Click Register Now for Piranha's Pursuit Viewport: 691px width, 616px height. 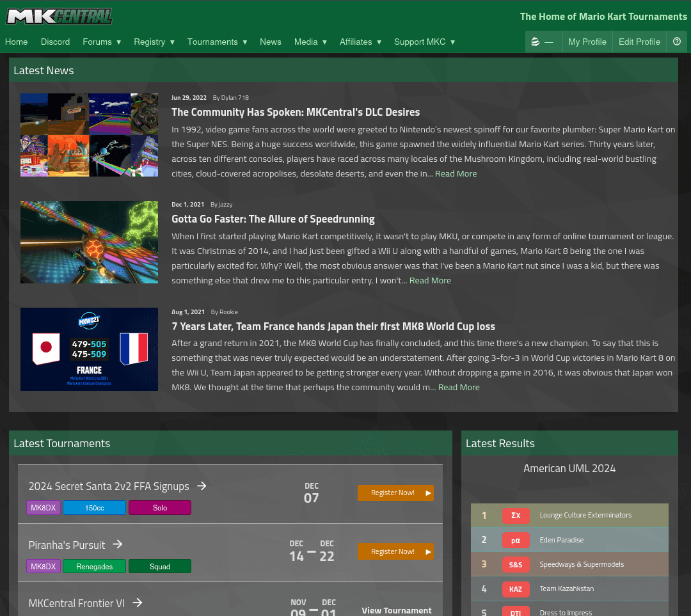[395, 551]
